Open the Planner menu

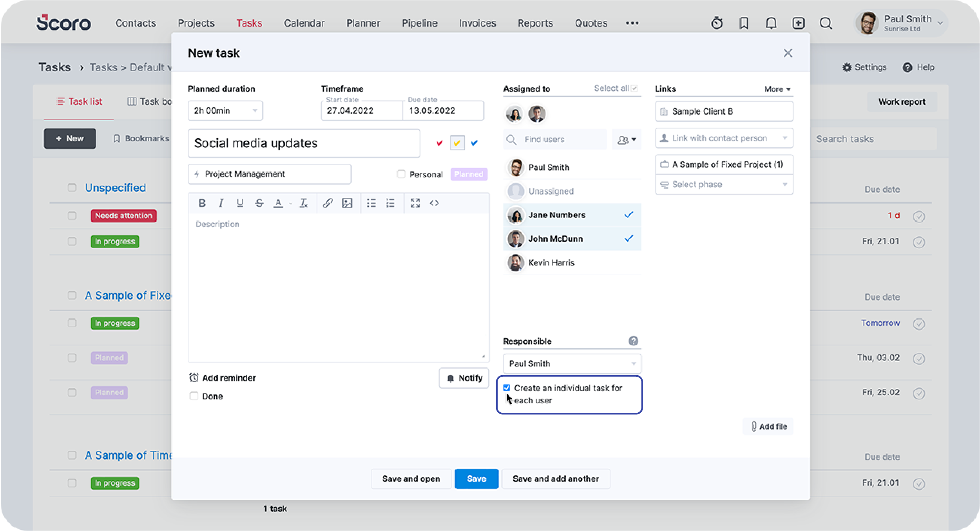363,23
